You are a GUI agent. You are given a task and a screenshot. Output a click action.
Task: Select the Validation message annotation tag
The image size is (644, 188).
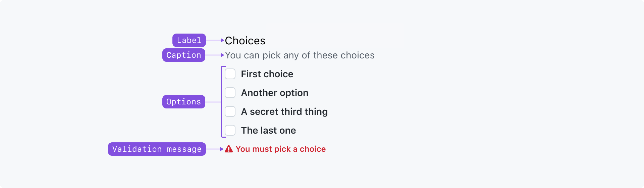coord(157,149)
